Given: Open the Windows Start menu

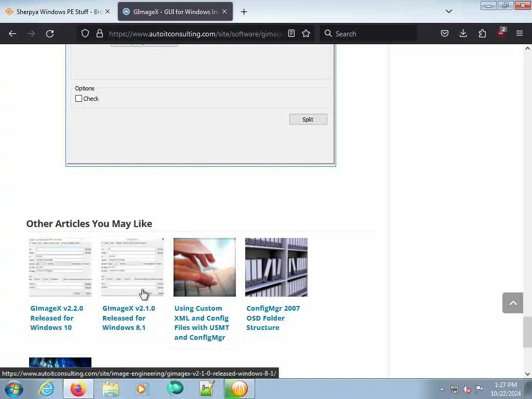Looking at the screenshot, I should click(14, 389).
